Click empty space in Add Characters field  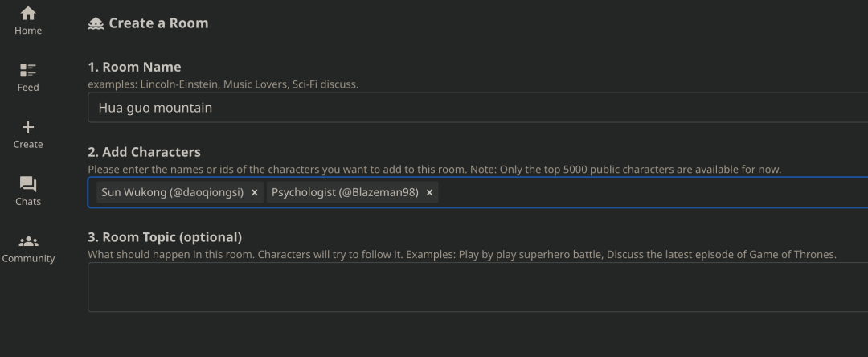point(653,193)
